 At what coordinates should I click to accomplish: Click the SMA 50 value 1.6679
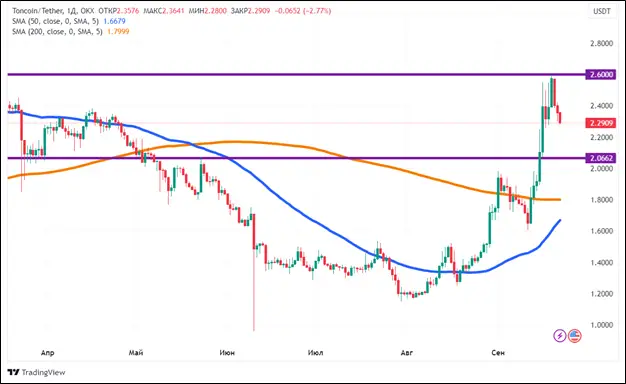(114, 21)
